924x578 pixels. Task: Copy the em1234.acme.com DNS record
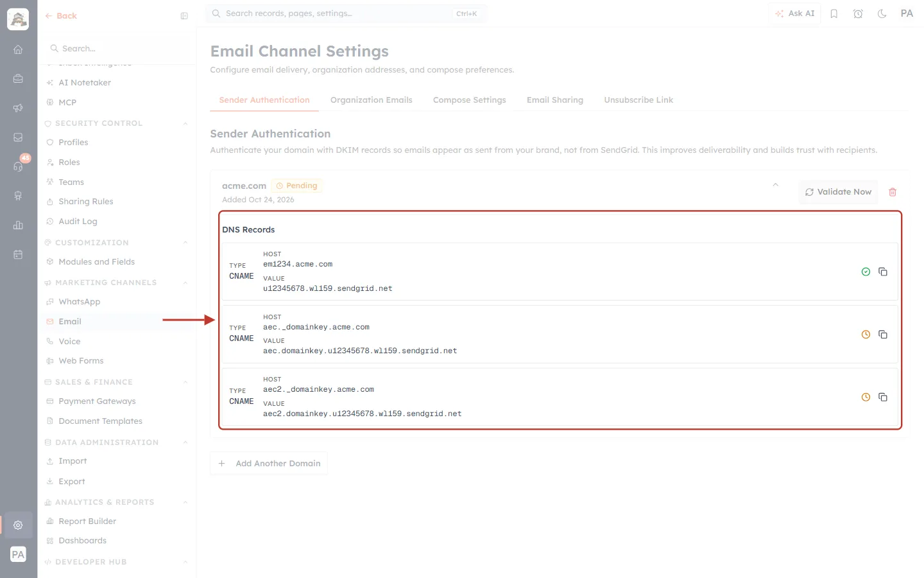coord(883,272)
